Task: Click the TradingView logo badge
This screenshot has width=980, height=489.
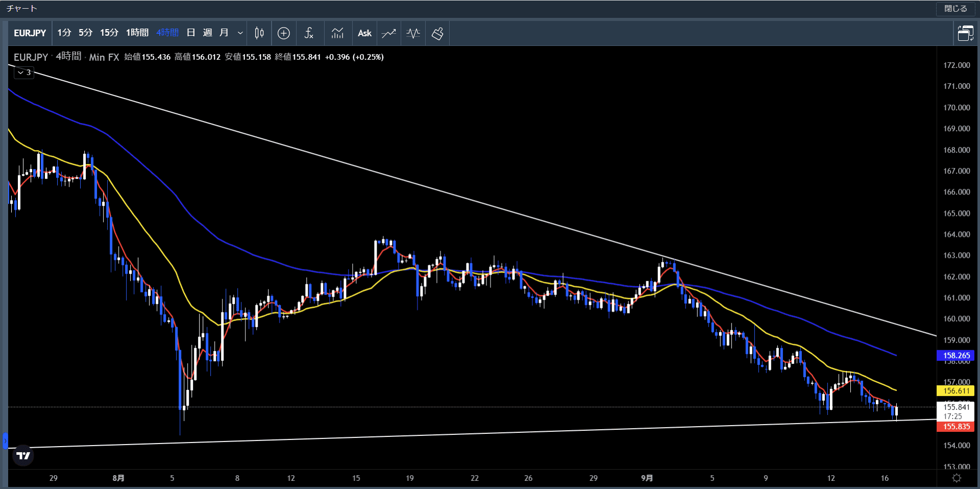Action: [x=23, y=455]
